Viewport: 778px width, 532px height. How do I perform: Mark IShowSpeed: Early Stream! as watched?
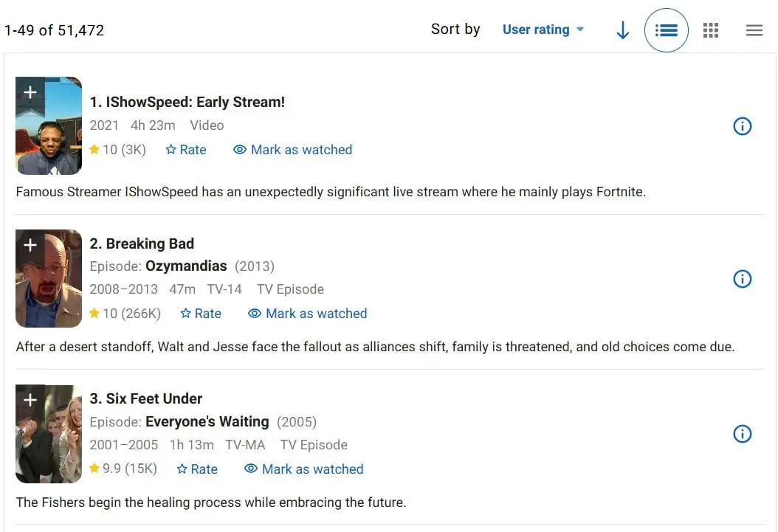[x=293, y=150]
